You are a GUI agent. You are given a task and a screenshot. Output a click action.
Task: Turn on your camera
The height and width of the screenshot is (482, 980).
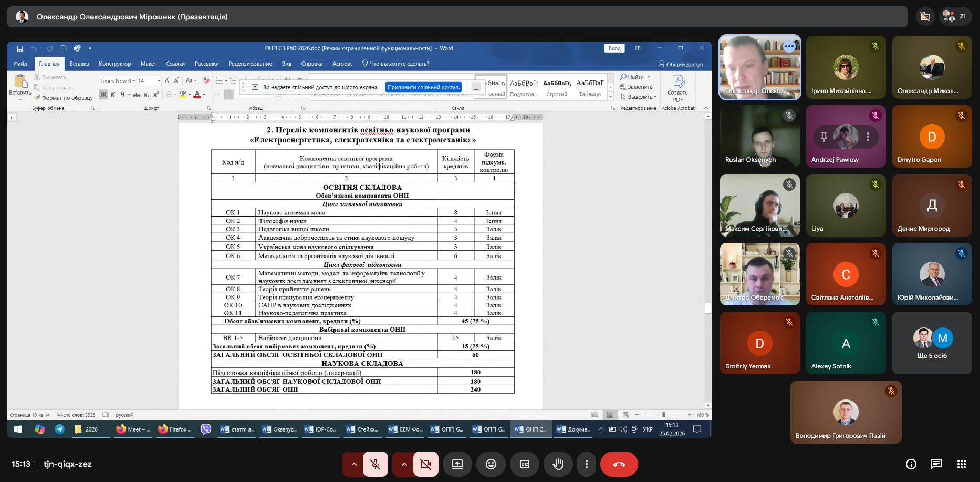click(426, 464)
